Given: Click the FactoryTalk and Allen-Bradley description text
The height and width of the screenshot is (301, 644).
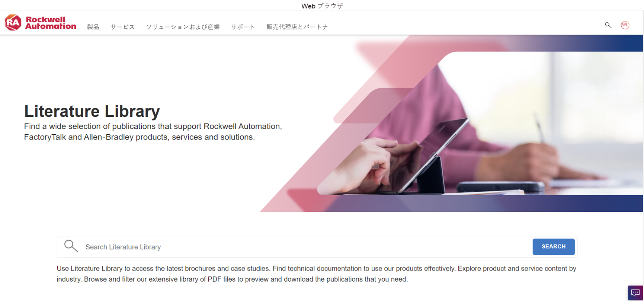Looking at the screenshot, I should [x=153, y=132].
